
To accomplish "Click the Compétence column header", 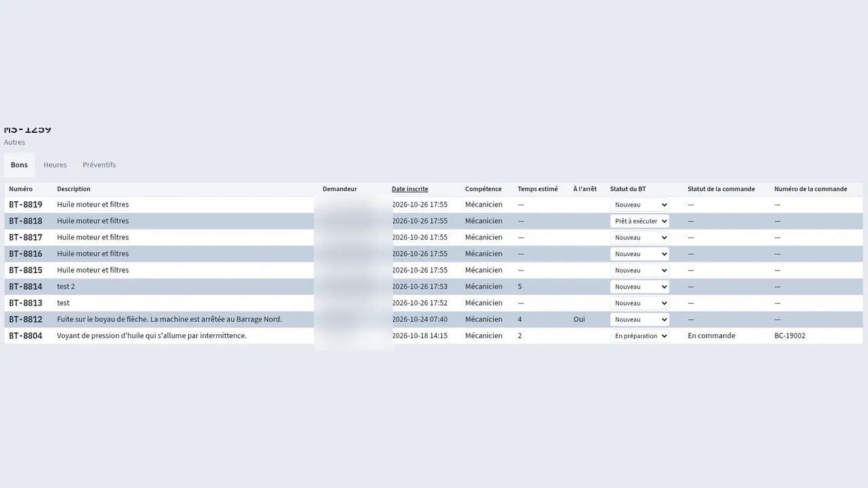I will [484, 189].
